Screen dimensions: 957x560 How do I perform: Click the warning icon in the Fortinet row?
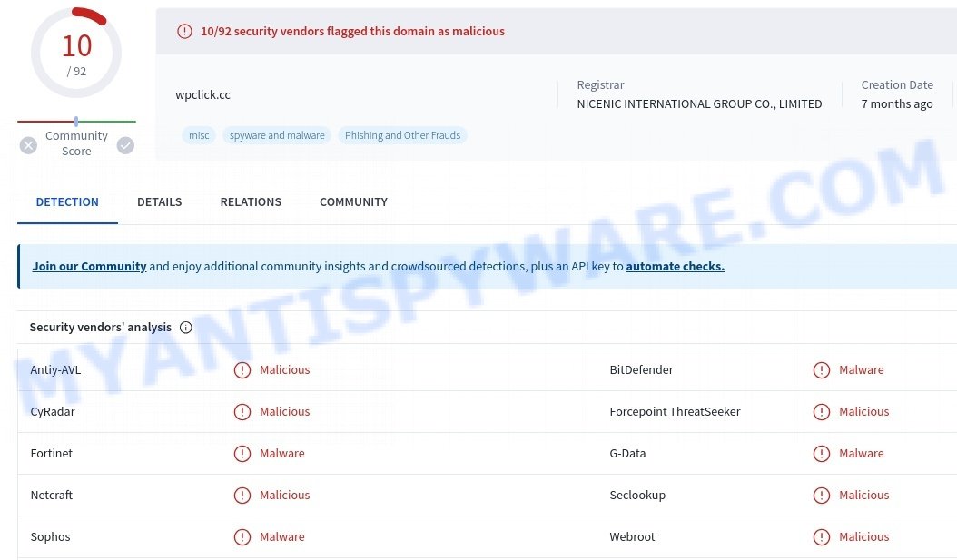point(242,453)
